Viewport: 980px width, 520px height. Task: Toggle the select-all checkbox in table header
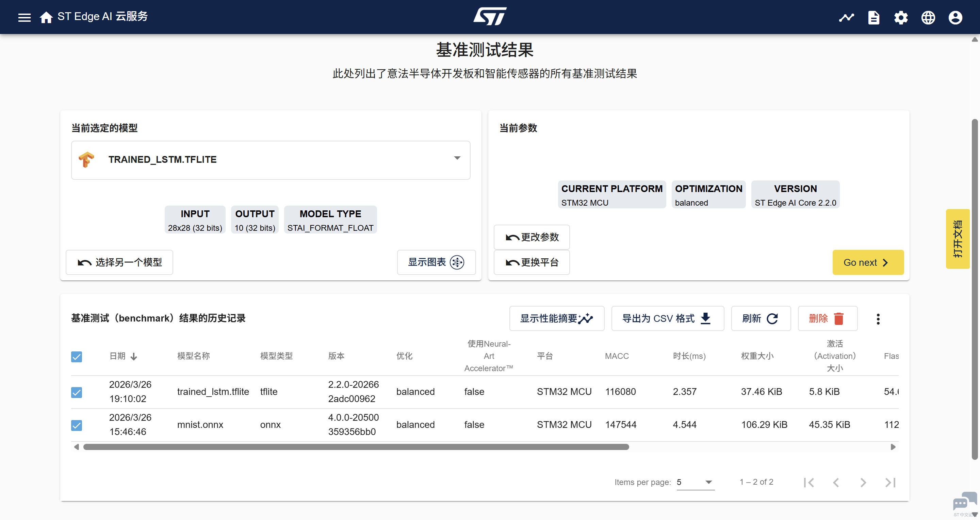(x=77, y=357)
